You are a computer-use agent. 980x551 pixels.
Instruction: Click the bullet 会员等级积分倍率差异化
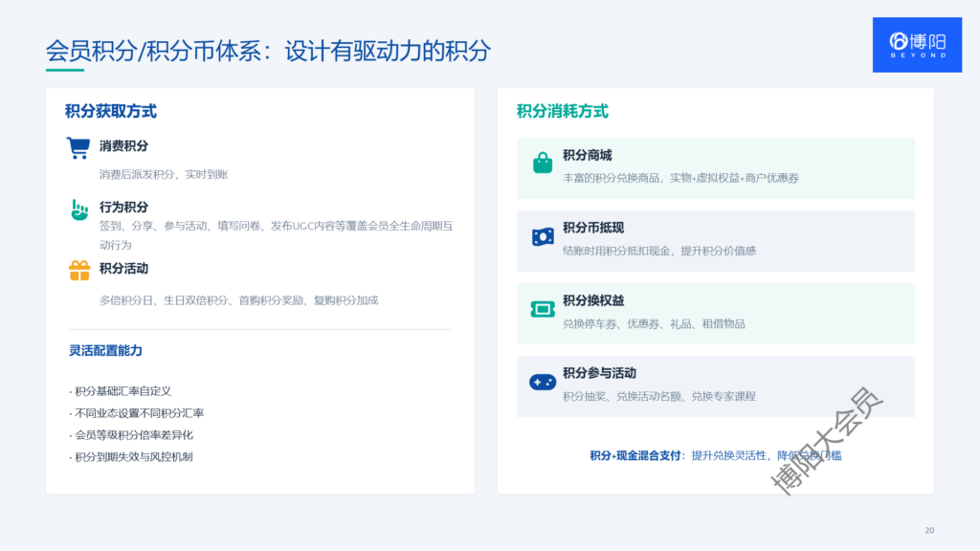[130, 435]
